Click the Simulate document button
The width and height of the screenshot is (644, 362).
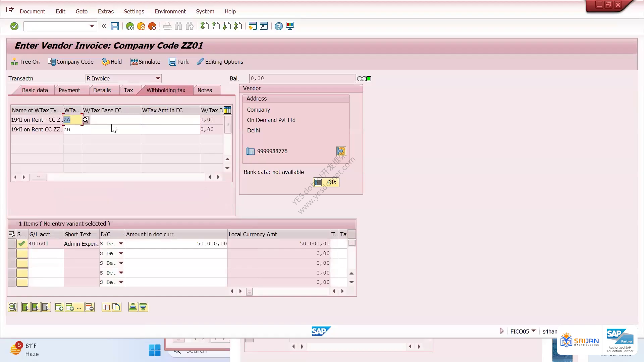tap(145, 62)
